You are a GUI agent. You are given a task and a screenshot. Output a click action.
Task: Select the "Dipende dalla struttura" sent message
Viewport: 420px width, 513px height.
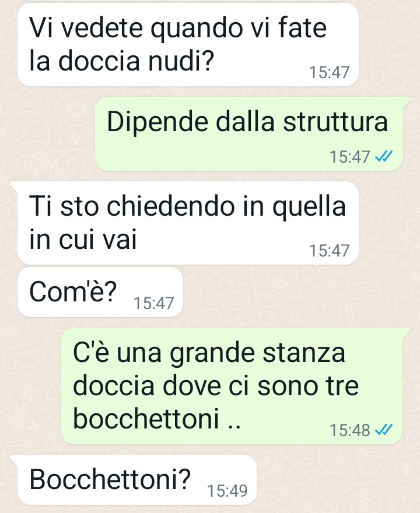tap(249, 134)
